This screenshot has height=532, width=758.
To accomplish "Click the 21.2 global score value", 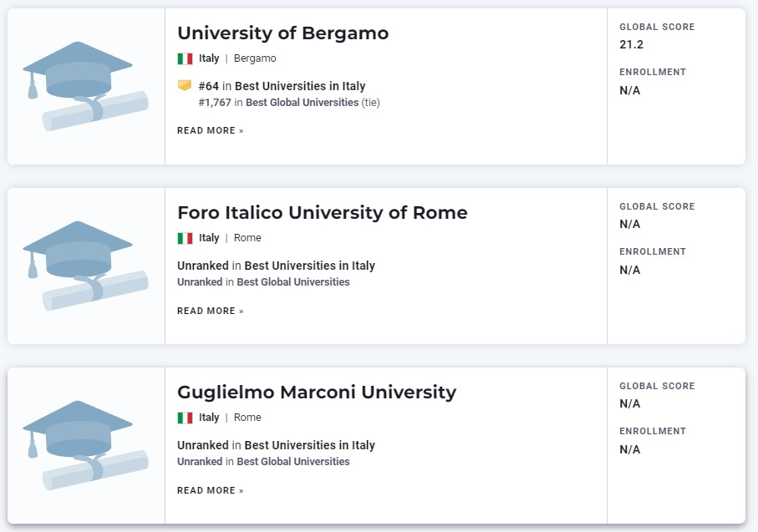I will click(631, 44).
